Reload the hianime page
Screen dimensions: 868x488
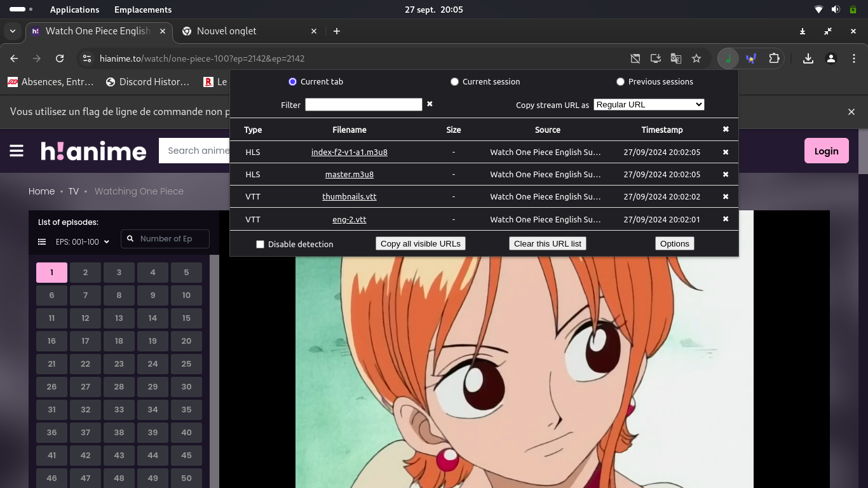[x=60, y=58]
